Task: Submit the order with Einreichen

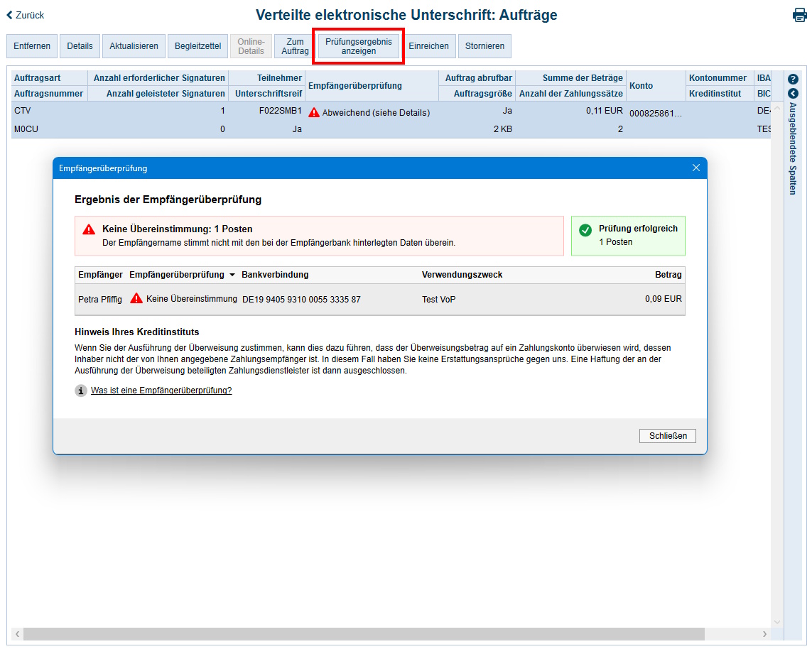Action: click(x=429, y=45)
